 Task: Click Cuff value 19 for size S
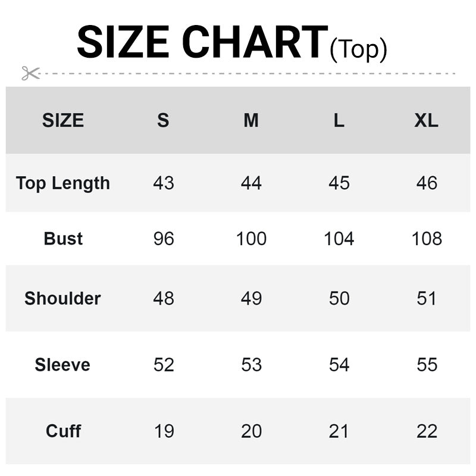[x=164, y=431]
